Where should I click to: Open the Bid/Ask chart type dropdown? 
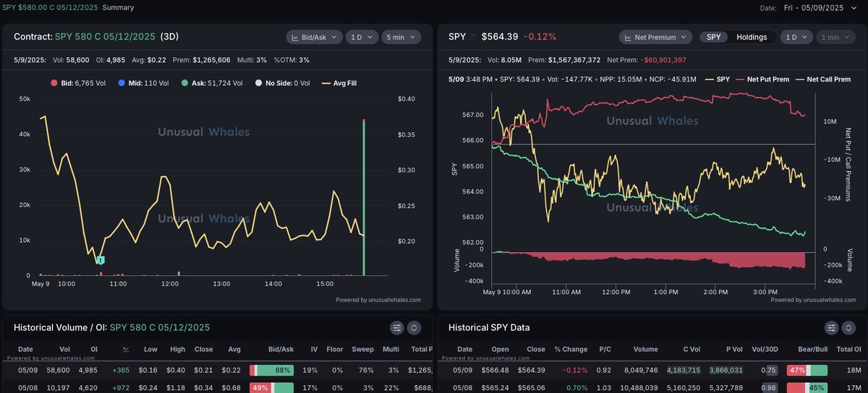[x=313, y=37]
